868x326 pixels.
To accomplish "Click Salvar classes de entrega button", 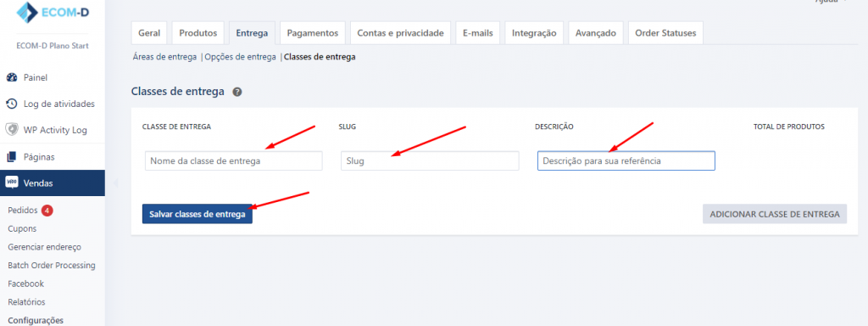I will coord(197,214).
